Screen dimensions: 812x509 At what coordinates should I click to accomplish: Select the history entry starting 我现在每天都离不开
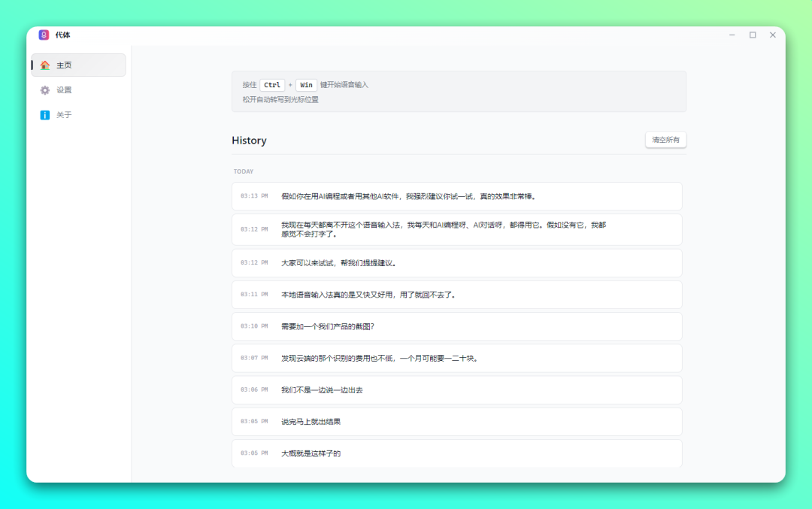point(456,229)
